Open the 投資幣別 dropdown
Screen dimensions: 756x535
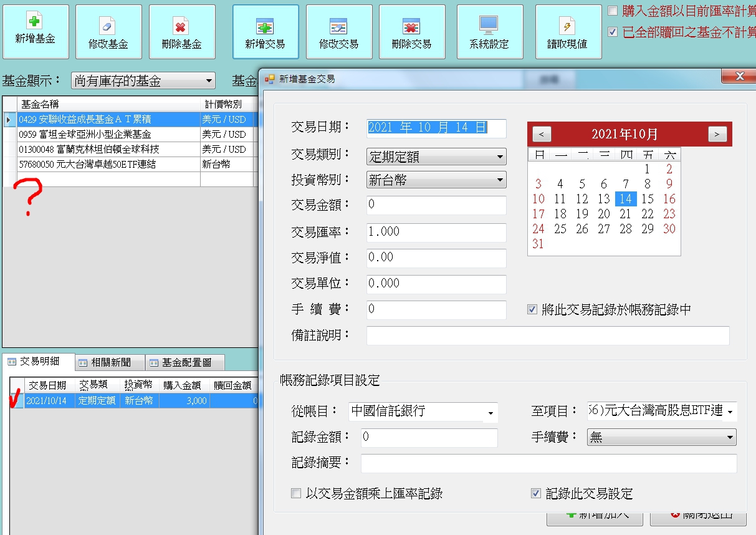click(x=436, y=180)
